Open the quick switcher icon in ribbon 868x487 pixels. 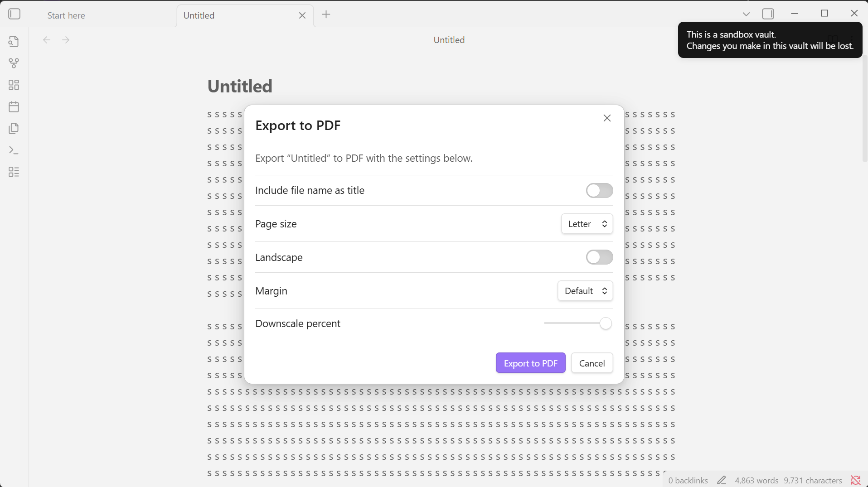tap(14, 42)
